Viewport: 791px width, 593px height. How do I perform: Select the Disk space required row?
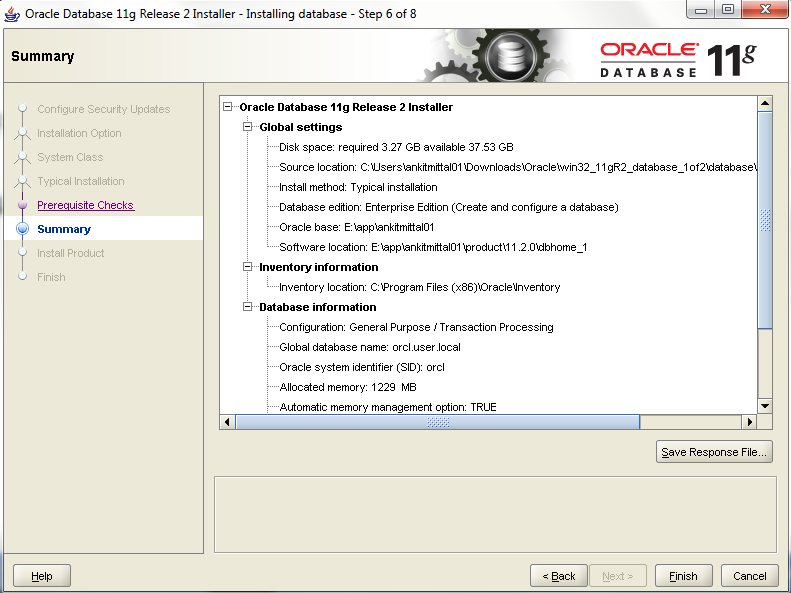[x=396, y=147]
